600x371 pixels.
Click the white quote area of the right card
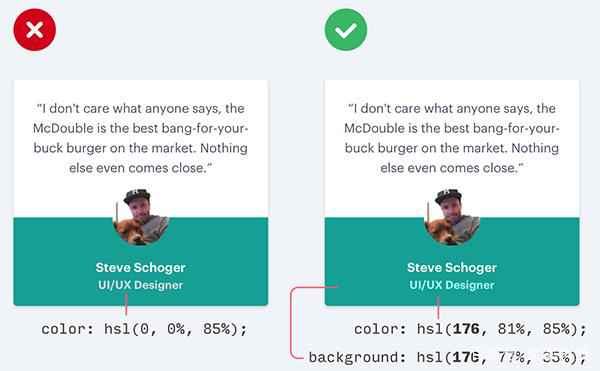pyautogui.click(x=452, y=148)
